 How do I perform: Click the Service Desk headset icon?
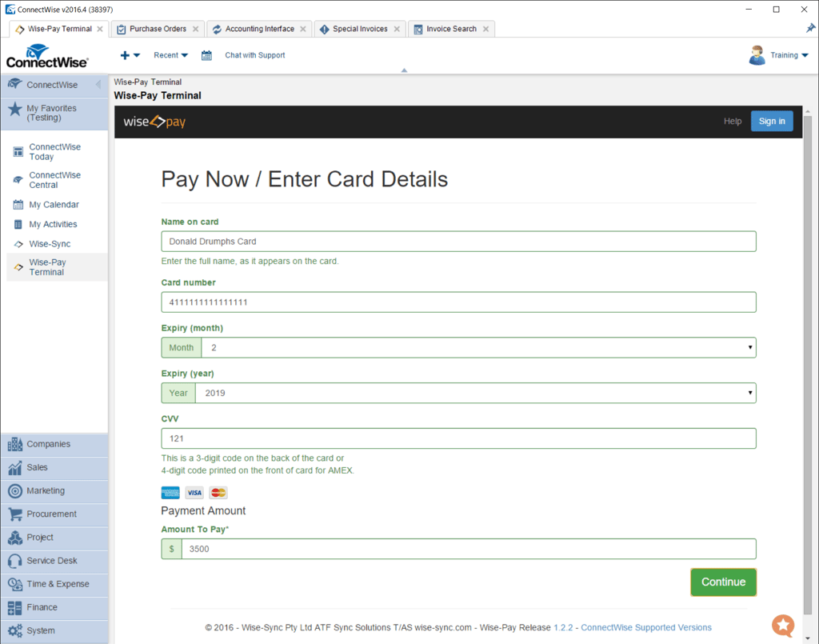click(x=15, y=561)
